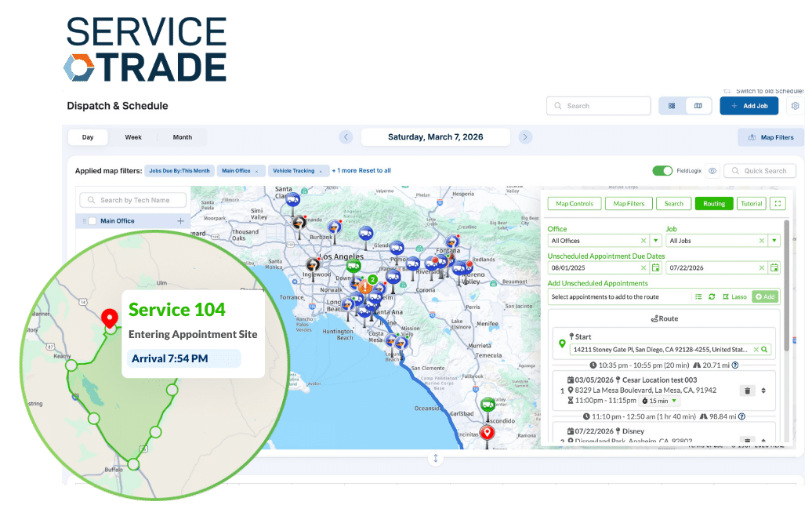Go to the next day arrow
812x516 pixels.
525,137
